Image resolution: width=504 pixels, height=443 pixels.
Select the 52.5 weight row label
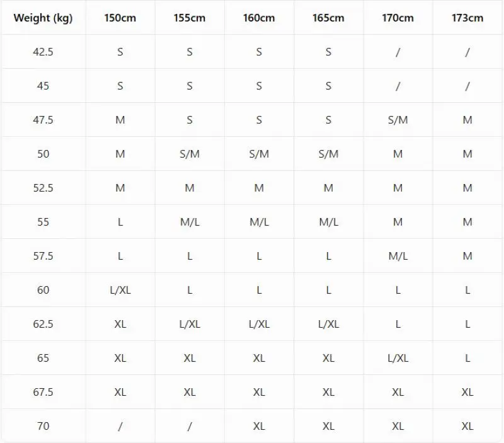(x=43, y=188)
